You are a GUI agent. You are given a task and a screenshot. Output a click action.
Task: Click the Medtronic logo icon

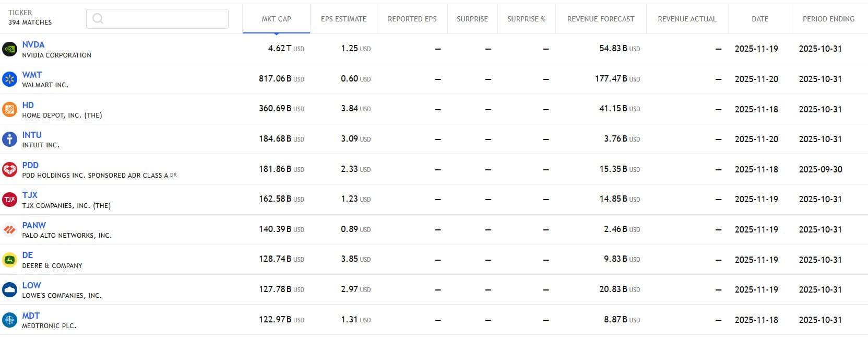pos(9,320)
